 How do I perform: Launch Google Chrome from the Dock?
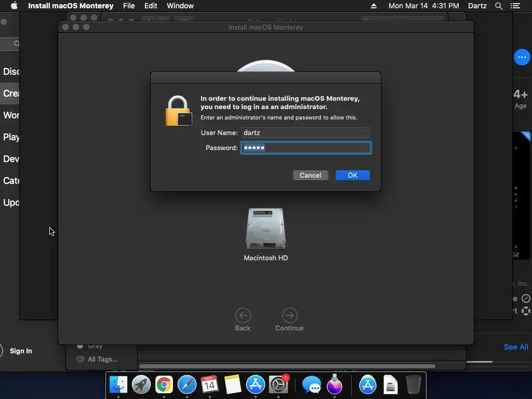(x=164, y=385)
